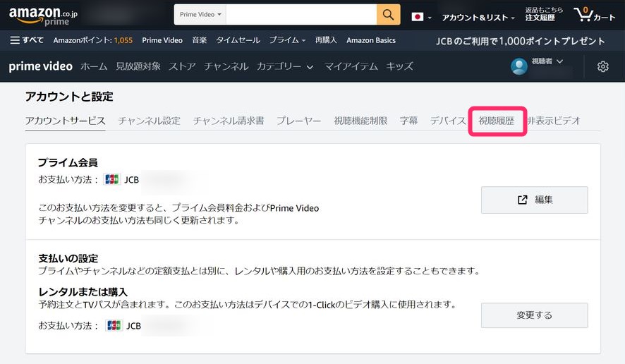Viewport: 625px width, 364px height.
Task: Click the プライム会員 section heading
Action: pos(68,163)
